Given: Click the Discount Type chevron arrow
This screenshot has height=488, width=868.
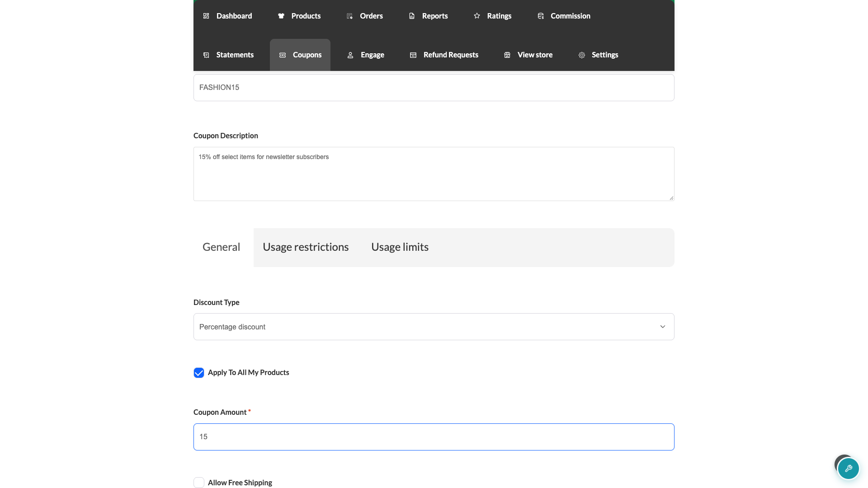Looking at the screenshot, I should click(x=663, y=327).
